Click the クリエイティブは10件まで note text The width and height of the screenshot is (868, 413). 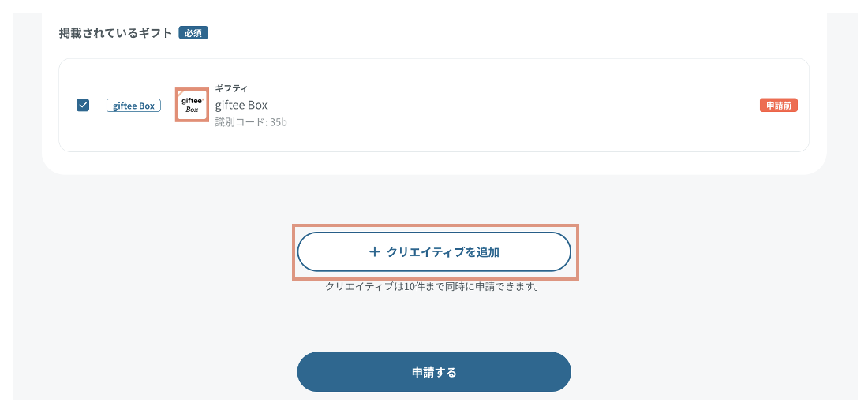[x=432, y=287]
